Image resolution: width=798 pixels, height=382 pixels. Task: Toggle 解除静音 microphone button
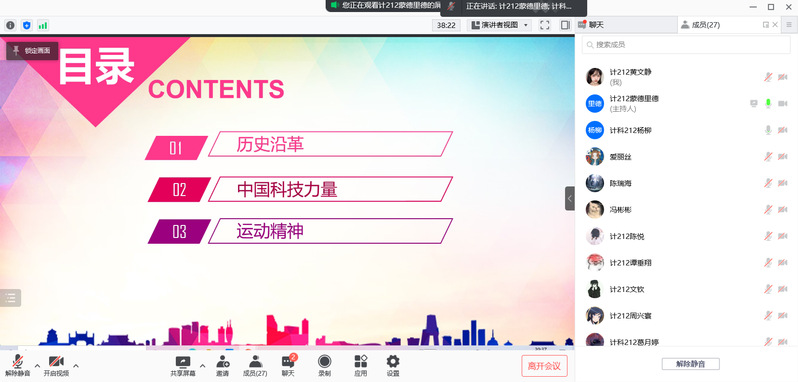18,366
